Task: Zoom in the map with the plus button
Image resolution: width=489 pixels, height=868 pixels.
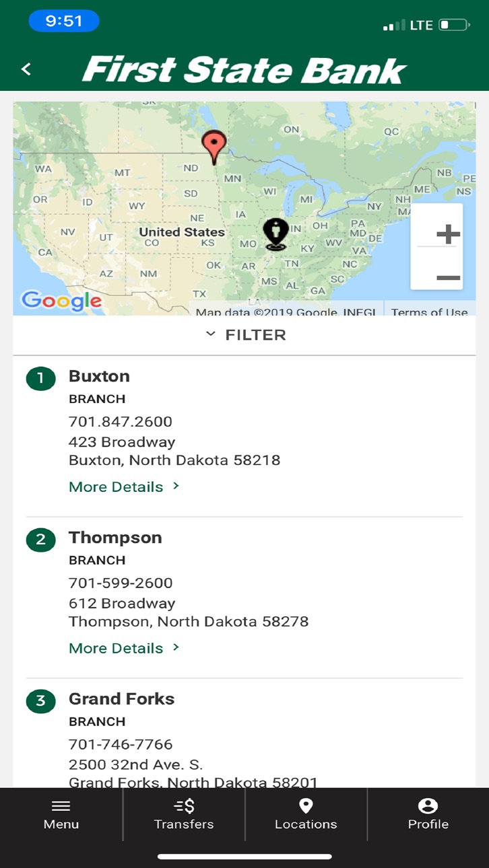Action: [448, 234]
